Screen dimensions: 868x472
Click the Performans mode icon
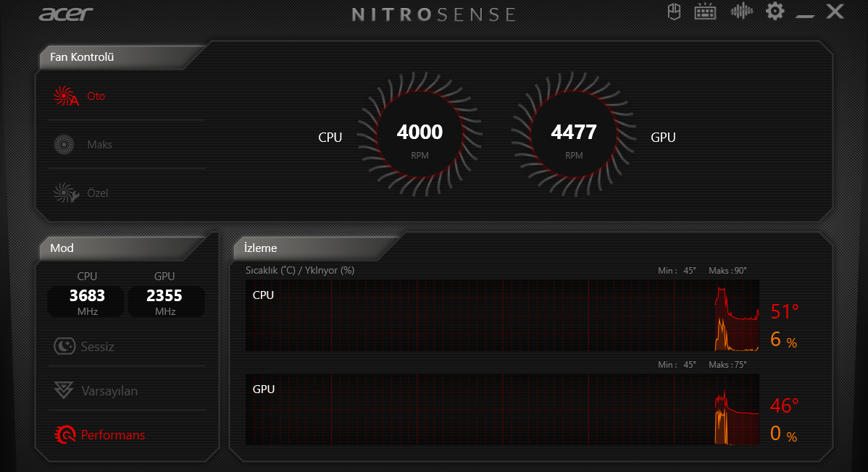(x=64, y=434)
